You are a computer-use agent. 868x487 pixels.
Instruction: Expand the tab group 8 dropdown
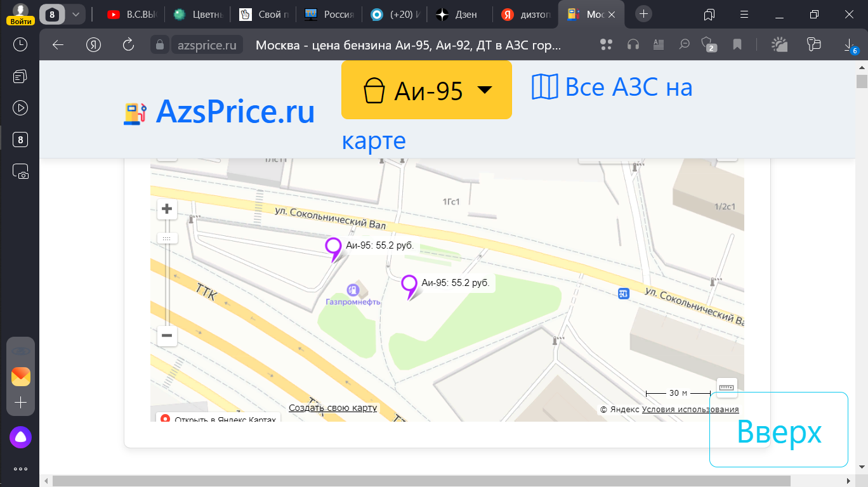(x=76, y=14)
